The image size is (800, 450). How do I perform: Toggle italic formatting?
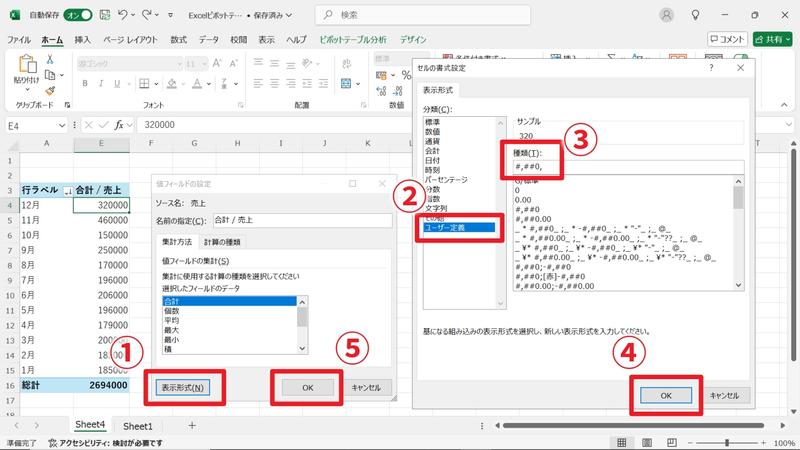101,83
